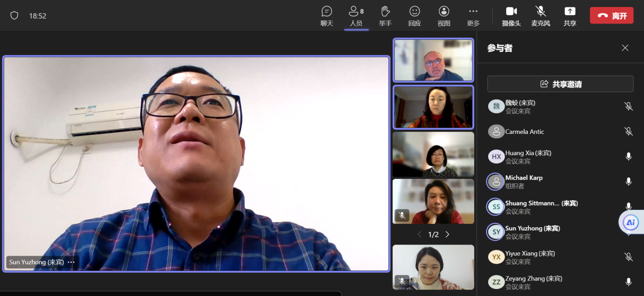Select Michael Karp in participant list
This screenshot has height=296, width=644.
click(x=524, y=181)
